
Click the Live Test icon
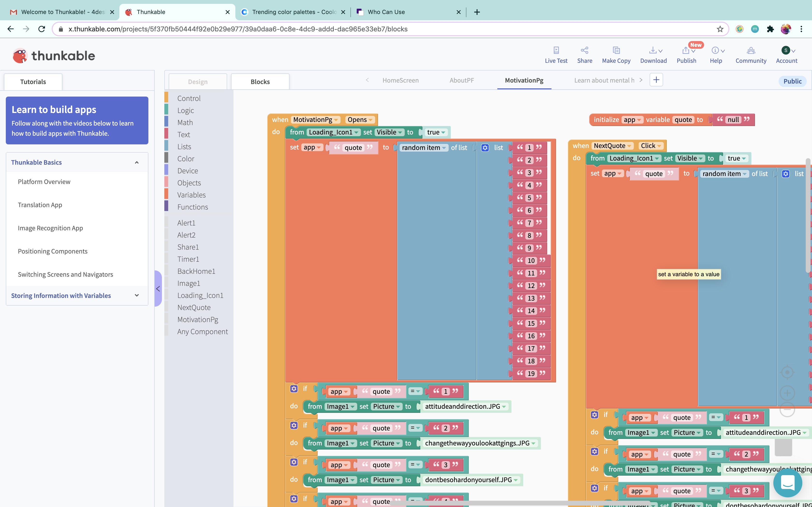(x=556, y=50)
